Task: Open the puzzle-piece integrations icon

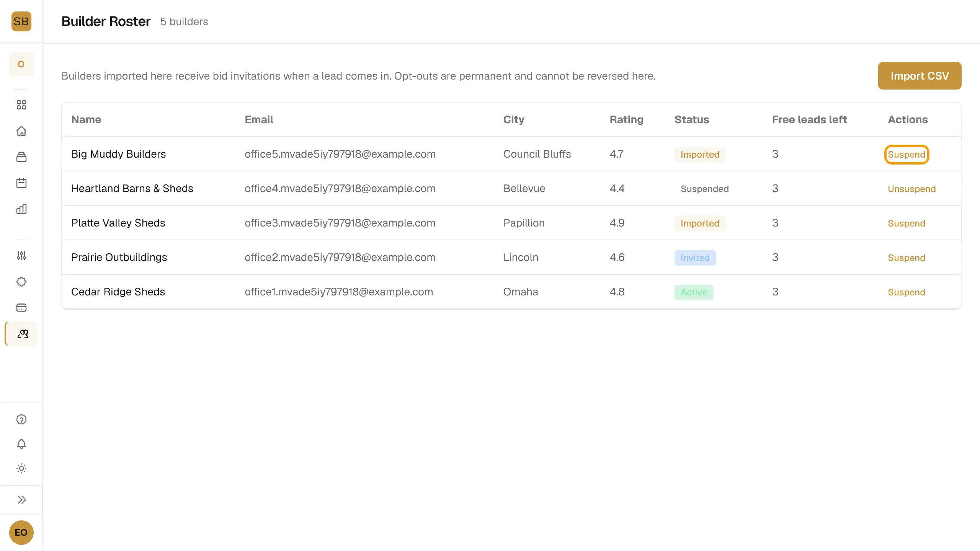Action: click(x=21, y=282)
